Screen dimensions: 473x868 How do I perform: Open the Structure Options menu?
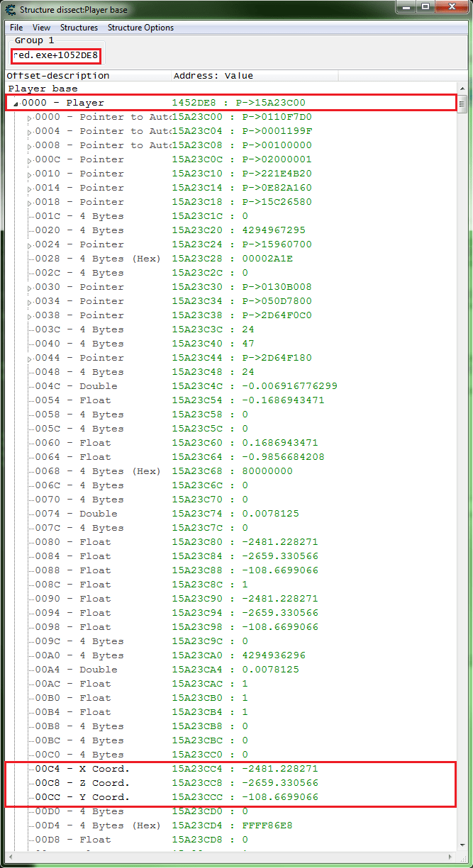(140, 28)
